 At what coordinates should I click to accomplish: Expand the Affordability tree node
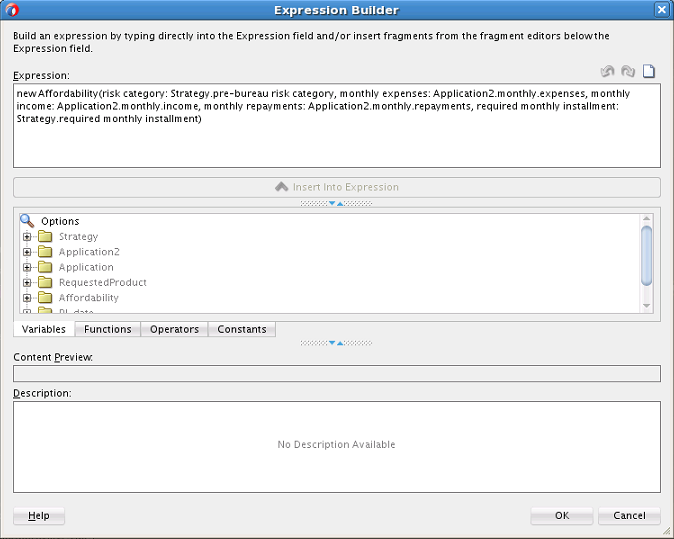[x=27, y=298]
